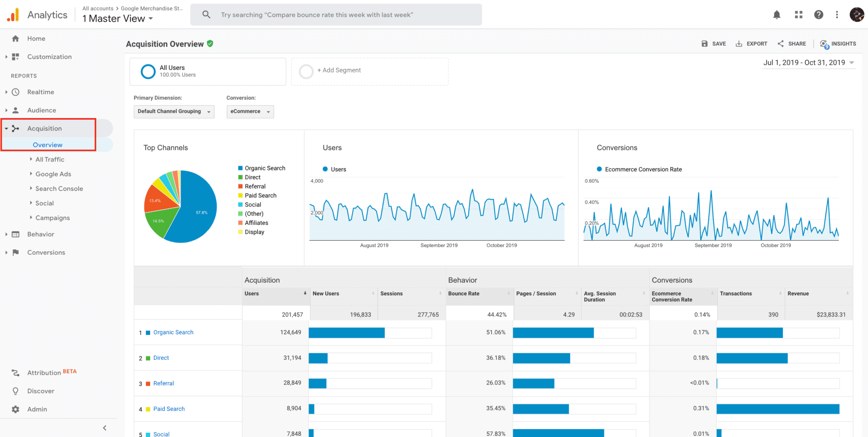The width and height of the screenshot is (868, 437).
Task: Click the help question mark icon
Action: [818, 15]
